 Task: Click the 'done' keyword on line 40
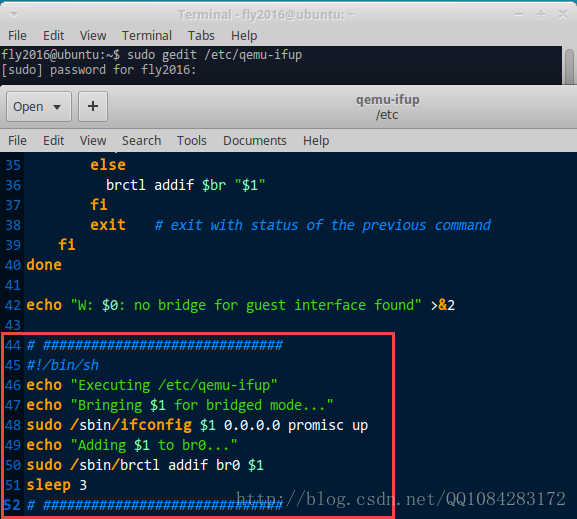point(44,265)
